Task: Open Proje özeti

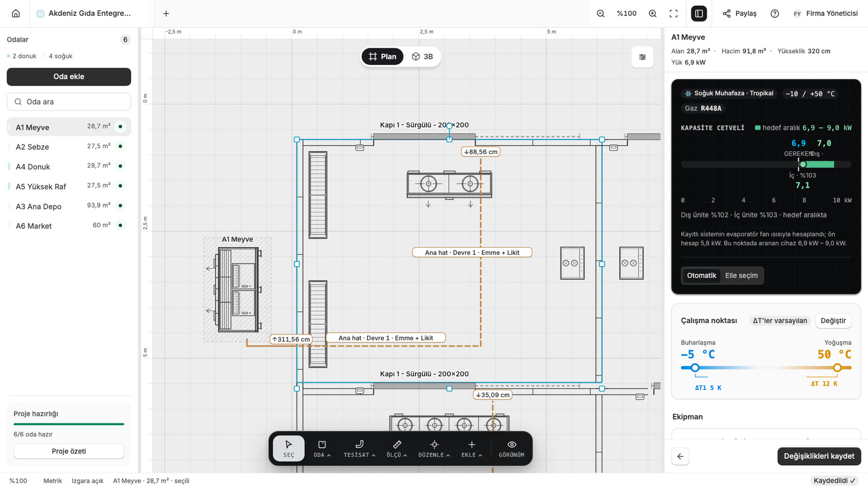Action: click(x=69, y=451)
